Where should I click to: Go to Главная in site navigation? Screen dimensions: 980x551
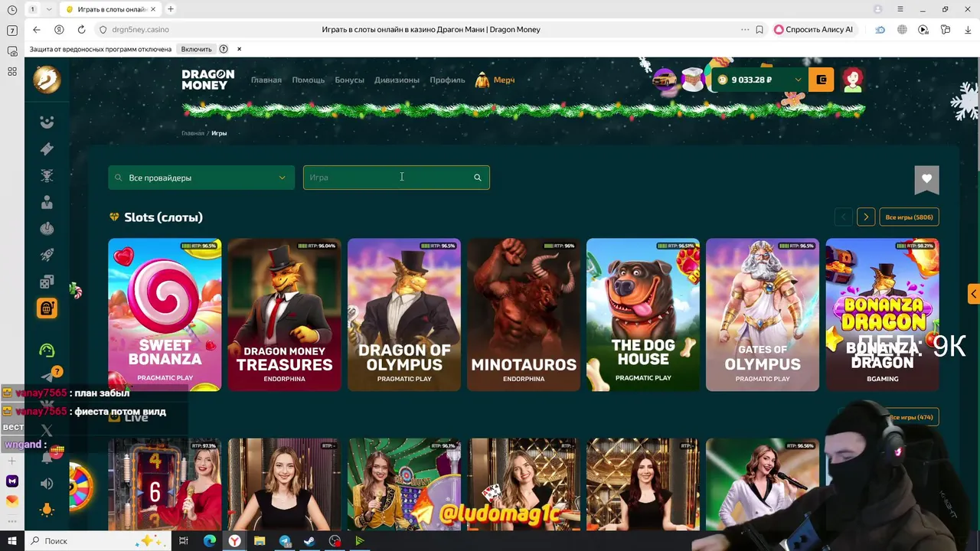266,80
